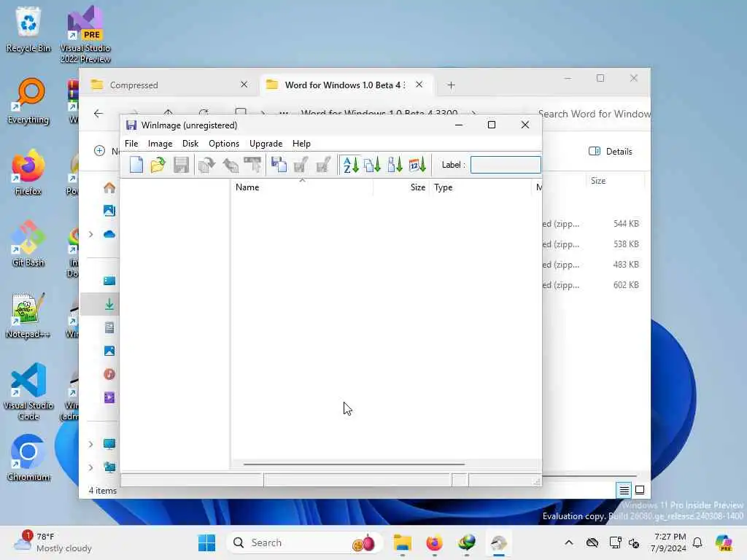
Task: Open File Explorer from the taskbar
Action: pyautogui.click(x=402, y=542)
